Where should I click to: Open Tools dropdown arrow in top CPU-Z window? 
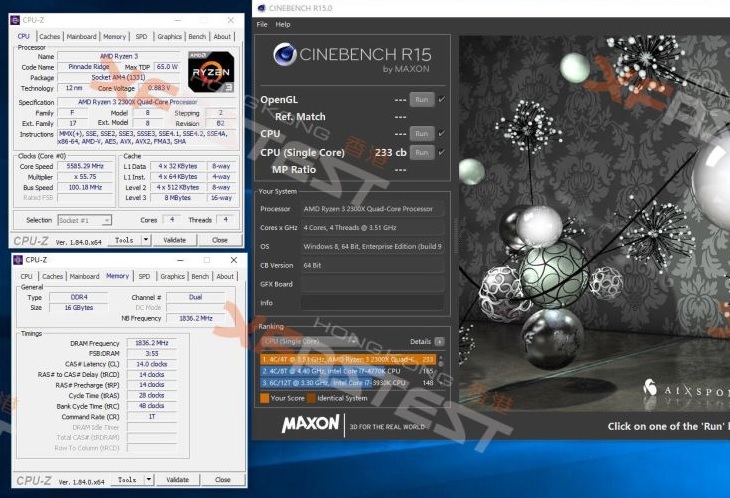point(146,240)
